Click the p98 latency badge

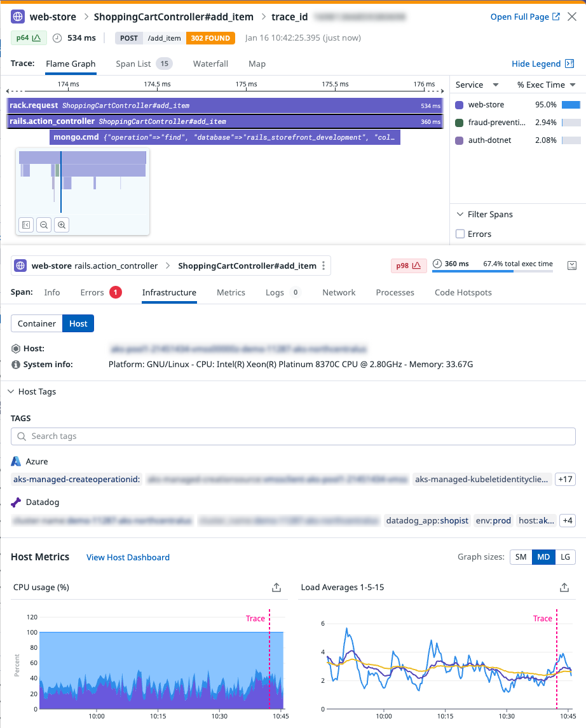coord(409,266)
